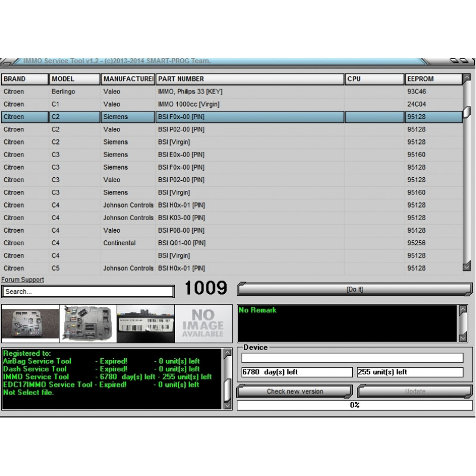
Task: Click the first BSI unit thumbnail image
Action: point(30,323)
